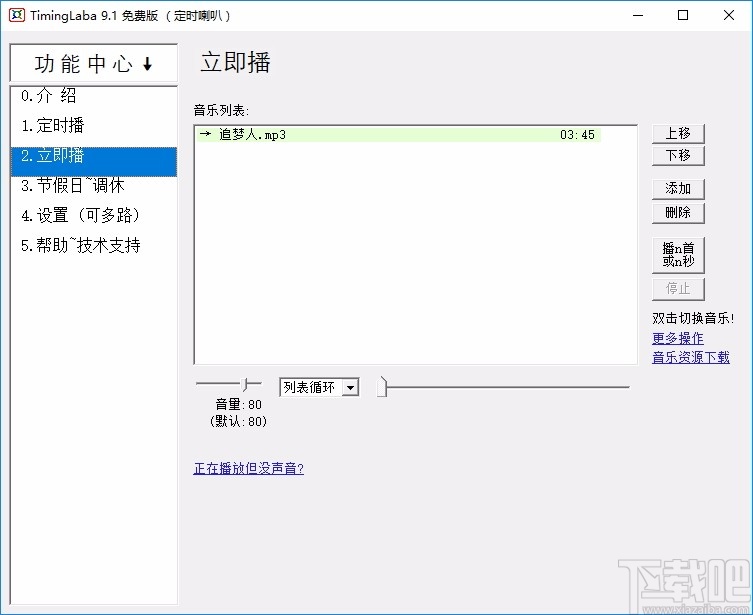Click the volume slider thumb
This screenshot has height=615, width=753.
245,384
